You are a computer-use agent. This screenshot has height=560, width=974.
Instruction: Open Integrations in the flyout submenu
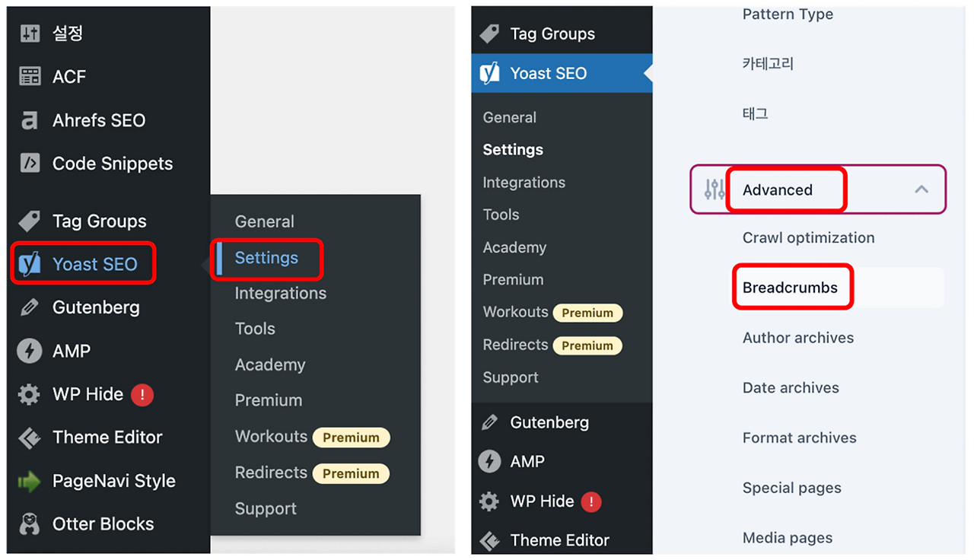click(280, 293)
